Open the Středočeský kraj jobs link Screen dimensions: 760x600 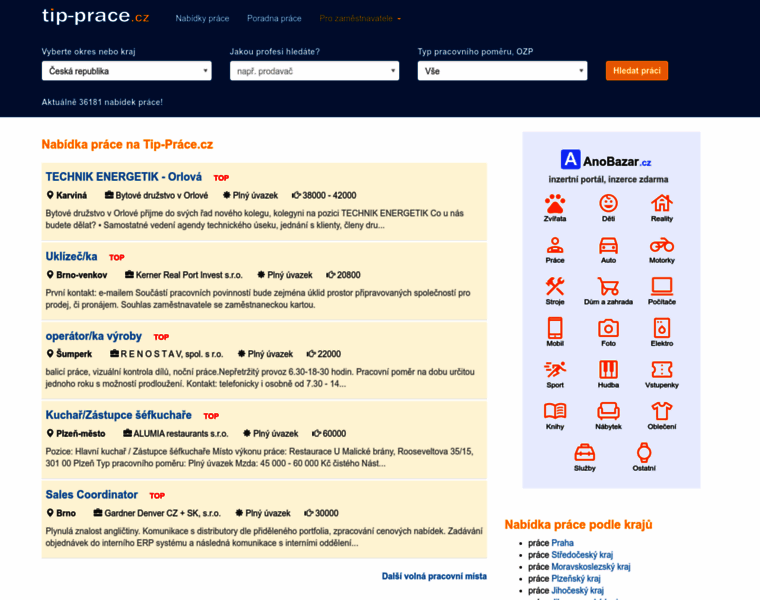pos(582,555)
